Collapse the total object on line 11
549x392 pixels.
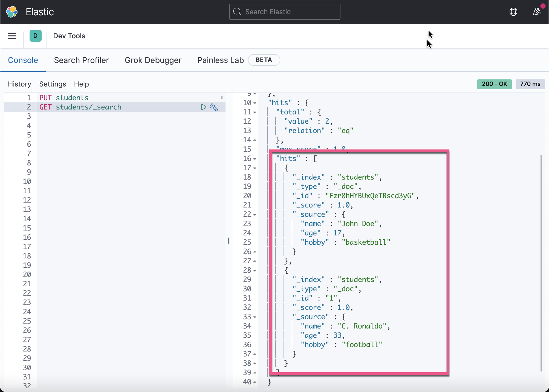[x=255, y=112]
